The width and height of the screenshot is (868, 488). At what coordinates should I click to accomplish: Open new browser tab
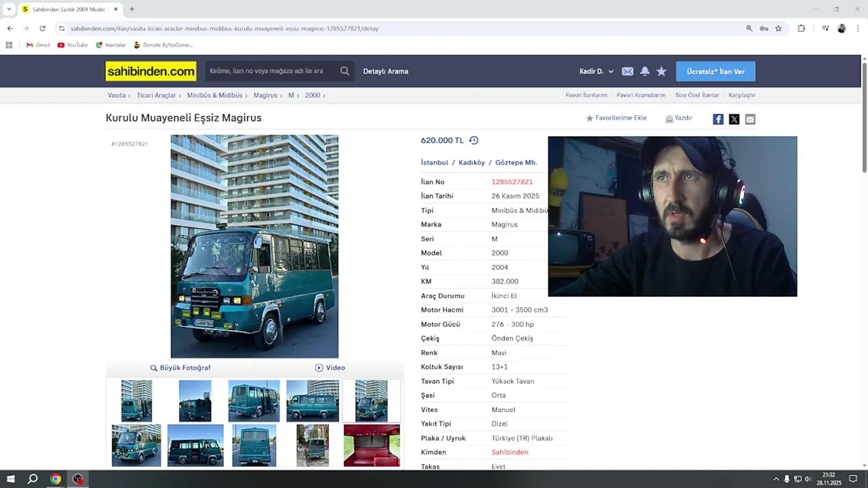[x=132, y=9]
